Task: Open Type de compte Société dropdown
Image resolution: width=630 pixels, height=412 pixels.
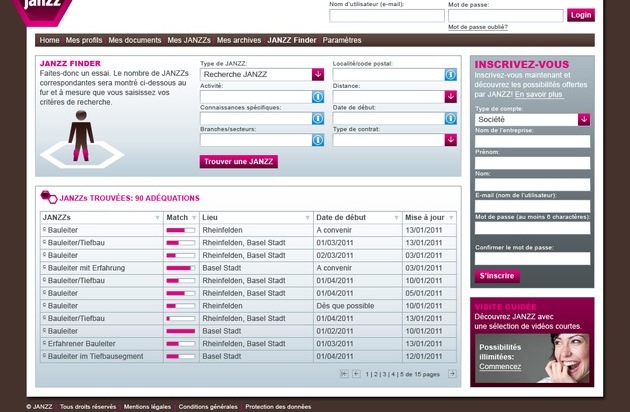Action: click(584, 119)
